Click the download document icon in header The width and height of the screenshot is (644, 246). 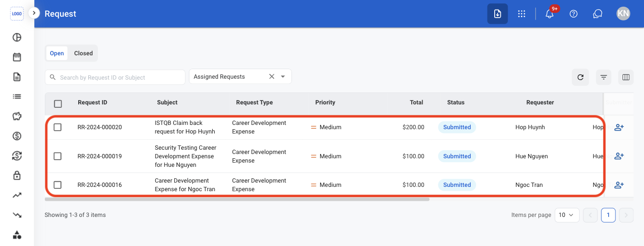coord(498,14)
